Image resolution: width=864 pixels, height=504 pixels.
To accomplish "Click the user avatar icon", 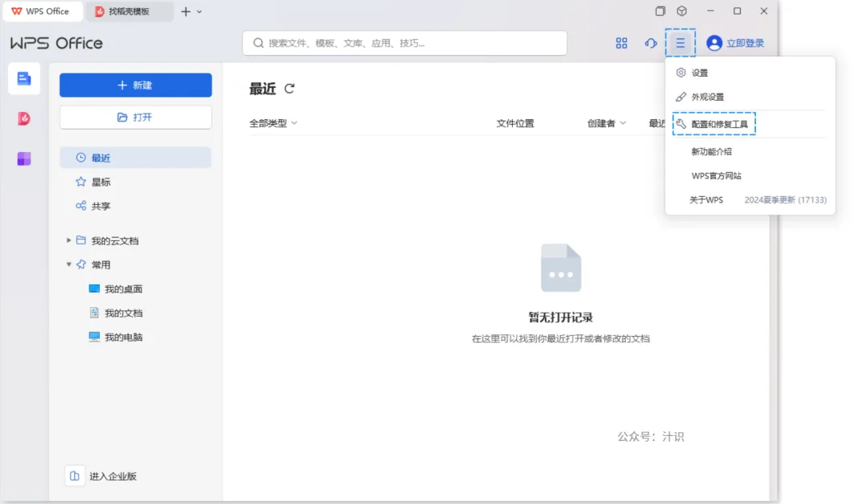I will pyautogui.click(x=714, y=43).
